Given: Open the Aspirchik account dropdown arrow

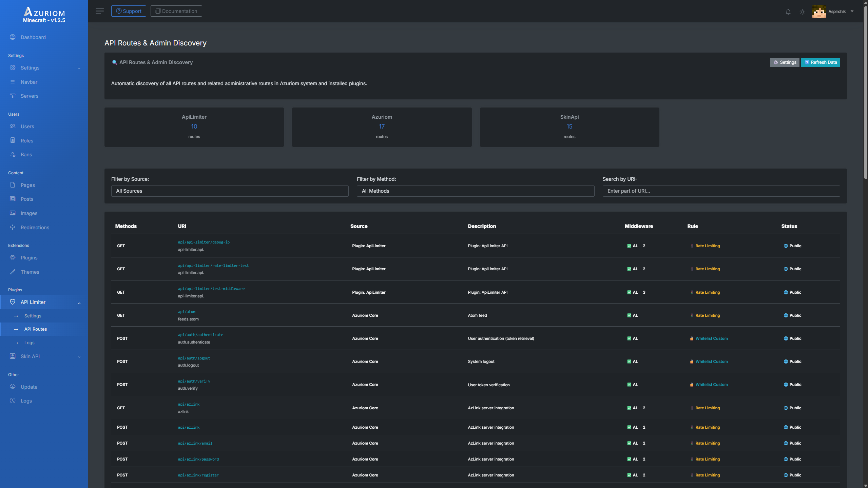Looking at the screenshot, I should coord(852,11).
